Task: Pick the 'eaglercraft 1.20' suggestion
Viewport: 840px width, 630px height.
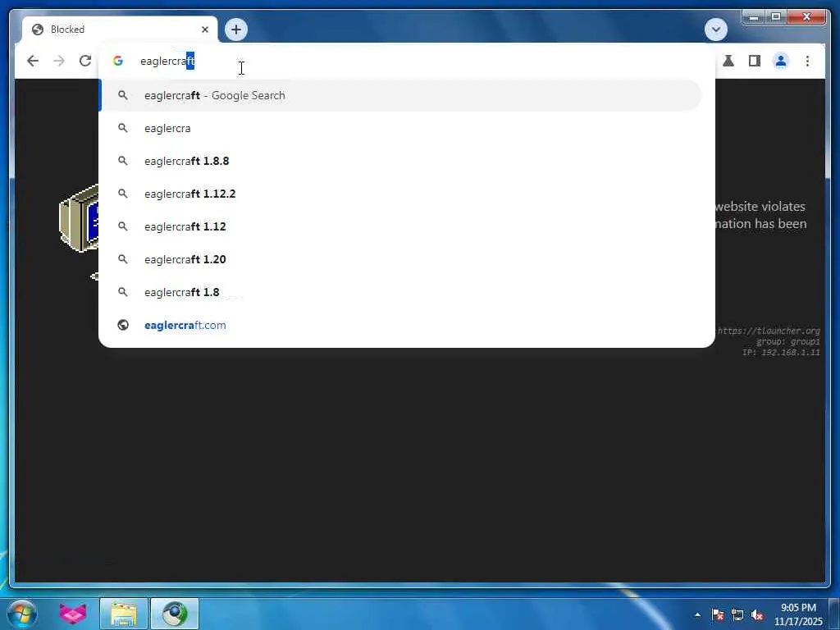Action: [x=401, y=259]
